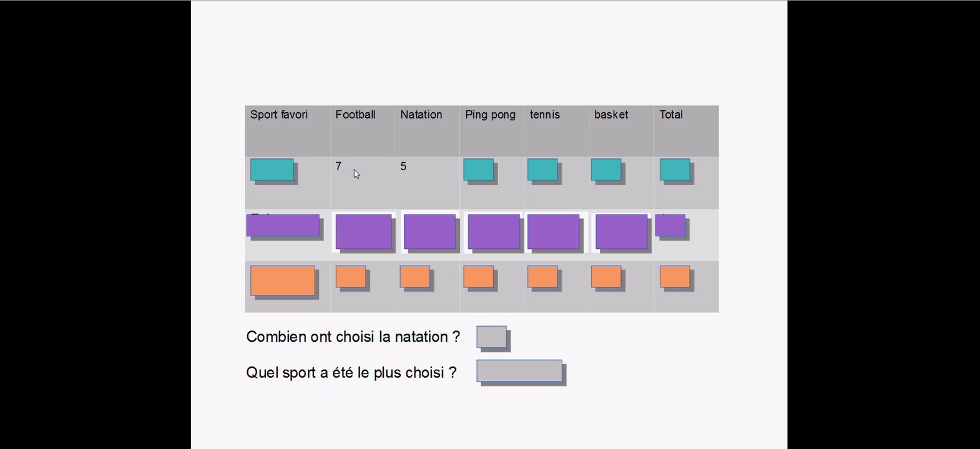Click the teal cover in Total column
The image size is (980, 449).
tap(675, 170)
